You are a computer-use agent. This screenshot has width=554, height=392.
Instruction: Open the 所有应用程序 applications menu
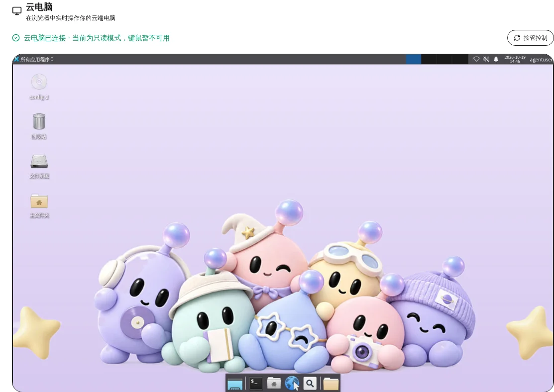33,59
